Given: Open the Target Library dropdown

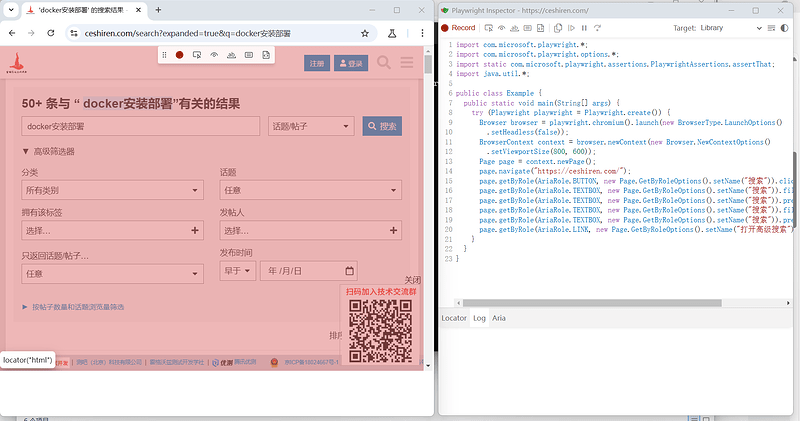Looking at the screenshot, I should click(x=730, y=28).
